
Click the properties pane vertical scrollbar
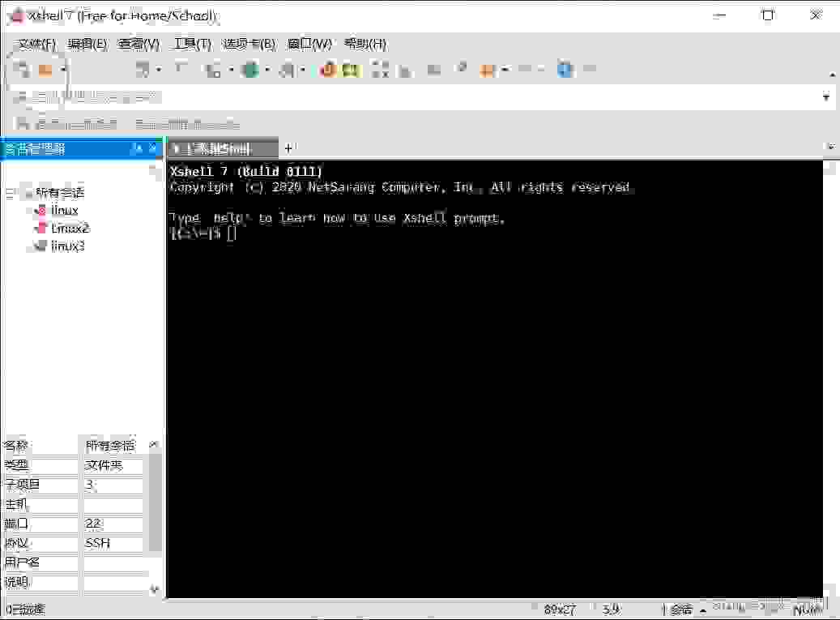[154, 502]
